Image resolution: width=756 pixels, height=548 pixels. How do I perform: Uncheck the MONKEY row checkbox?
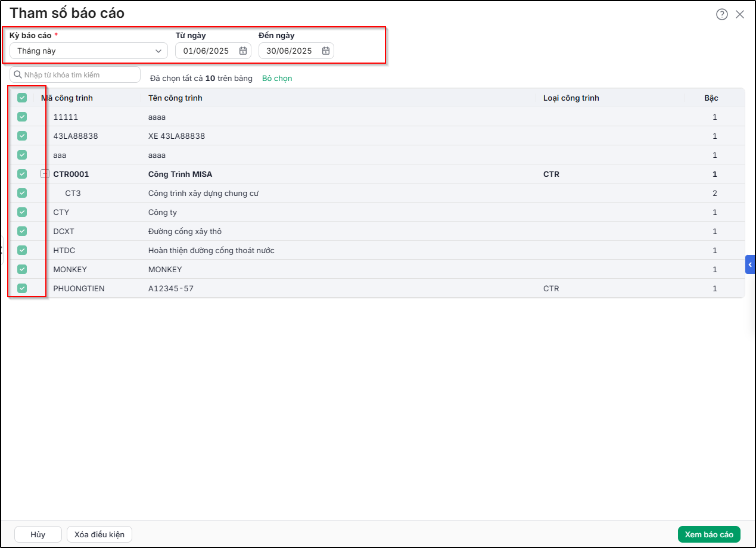click(22, 269)
